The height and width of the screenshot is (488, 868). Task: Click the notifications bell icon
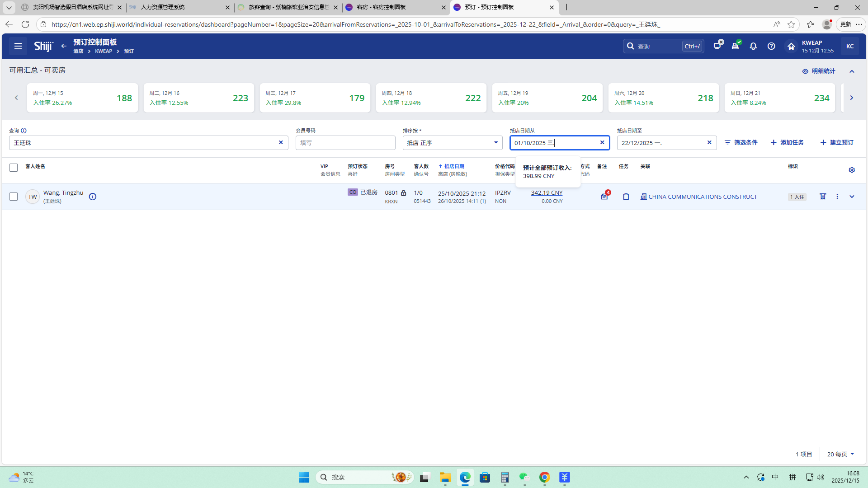753,46
